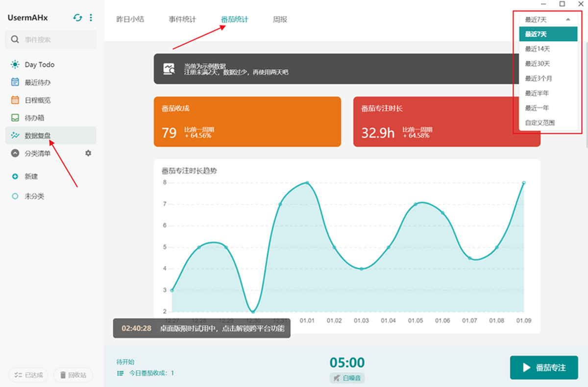Viewport: 588px width, 387px height.
Task: Click the 最近待办 calendar icon
Action: tap(15, 82)
